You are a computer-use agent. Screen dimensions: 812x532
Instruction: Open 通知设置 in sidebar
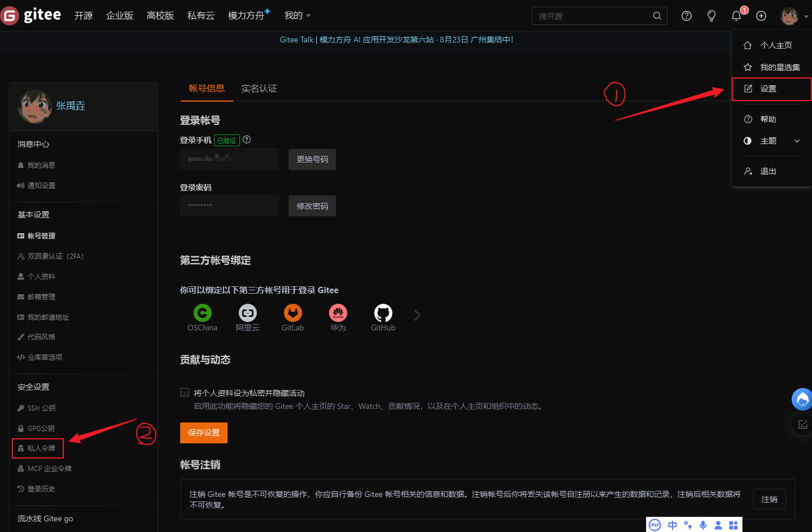click(x=41, y=186)
